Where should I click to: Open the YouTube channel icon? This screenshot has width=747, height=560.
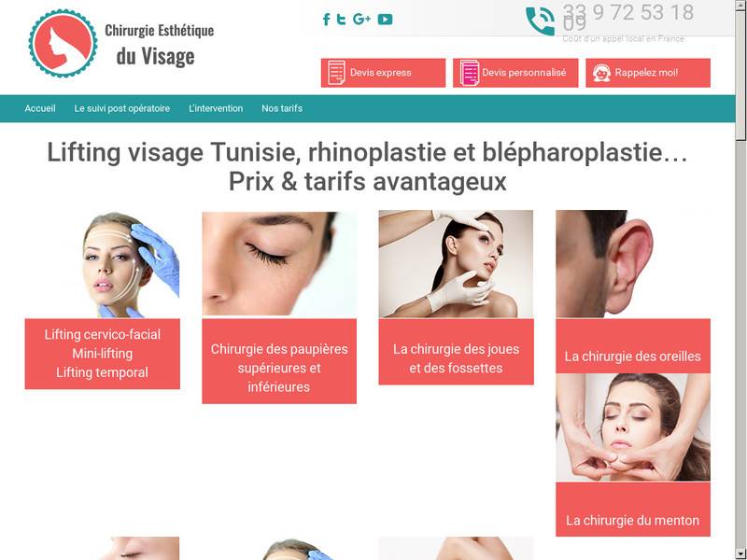click(385, 19)
